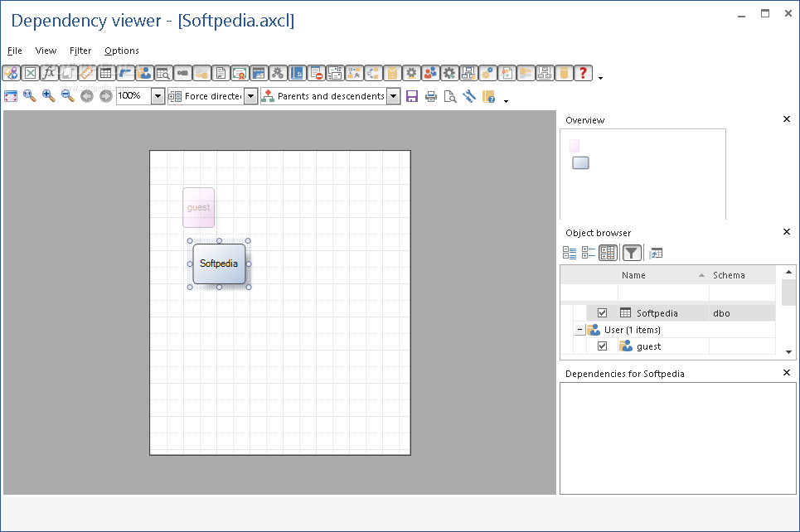
Task: Click the Object browser scrollbar up arrow
Action: click(788, 272)
